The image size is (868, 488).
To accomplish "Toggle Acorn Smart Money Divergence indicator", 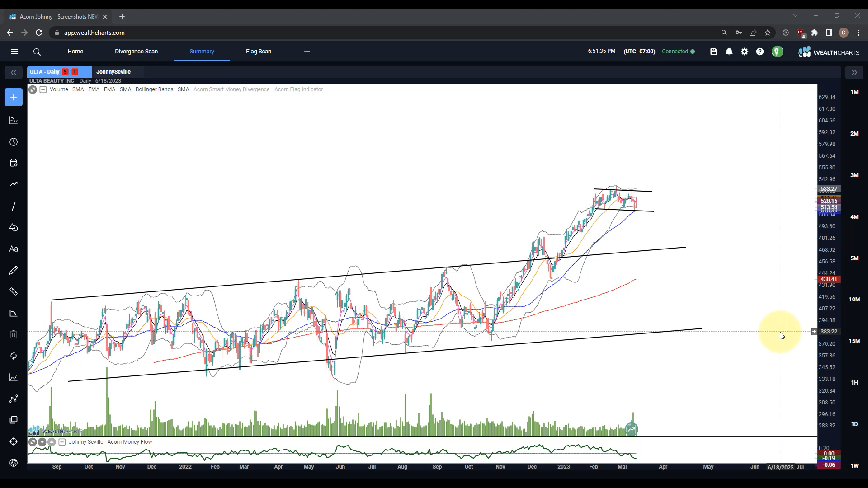I will click(231, 89).
